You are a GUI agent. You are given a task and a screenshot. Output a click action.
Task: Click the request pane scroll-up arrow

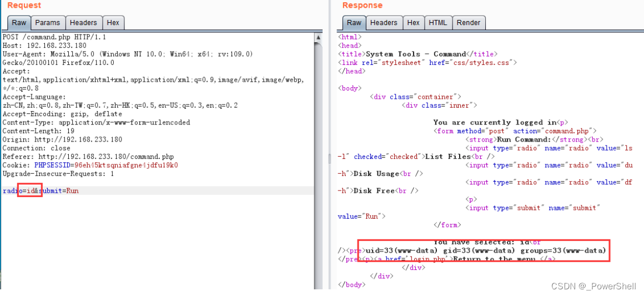coord(318,37)
